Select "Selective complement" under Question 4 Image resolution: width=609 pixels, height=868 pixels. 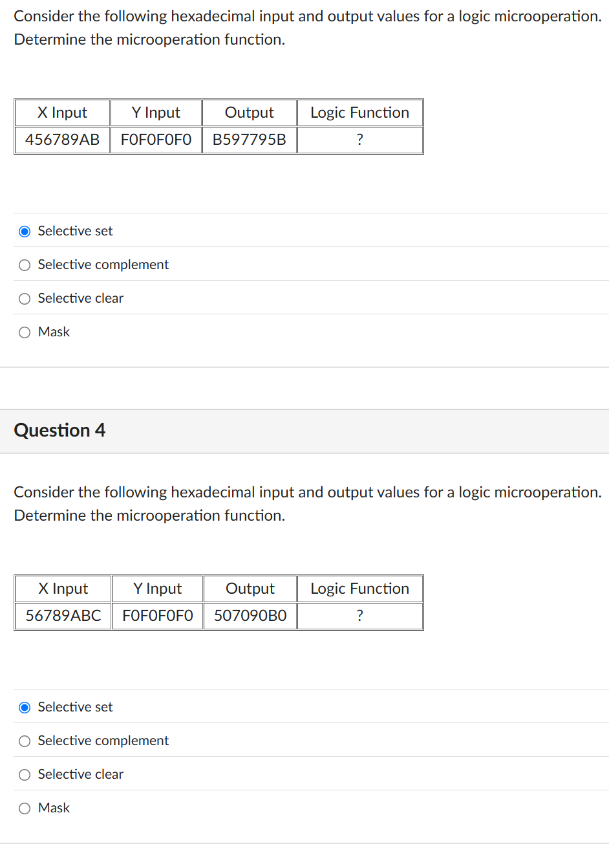point(24,741)
